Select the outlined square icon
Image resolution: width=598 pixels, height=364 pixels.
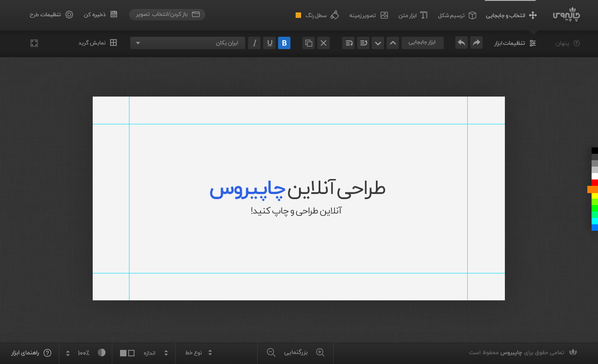pos(132,353)
